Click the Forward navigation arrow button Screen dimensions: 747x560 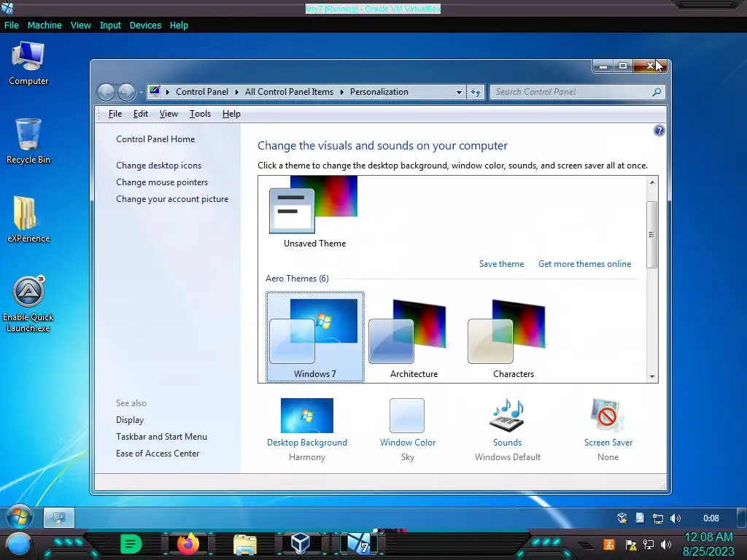point(127,92)
